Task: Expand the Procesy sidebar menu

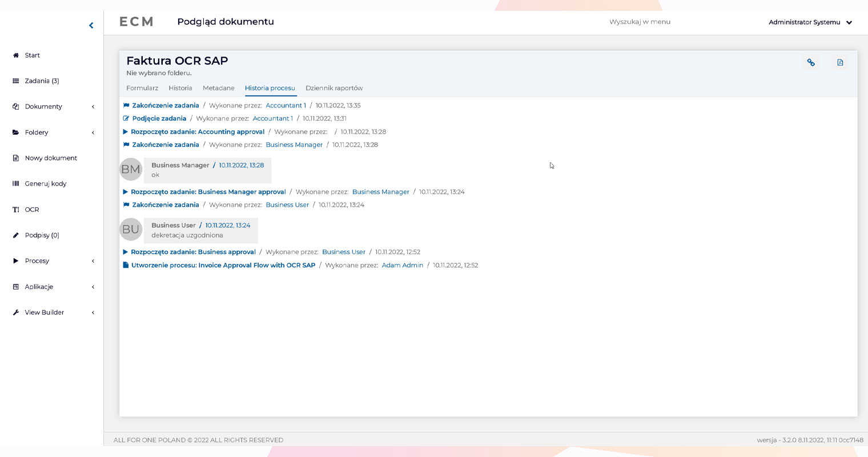Action: point(93,261)
